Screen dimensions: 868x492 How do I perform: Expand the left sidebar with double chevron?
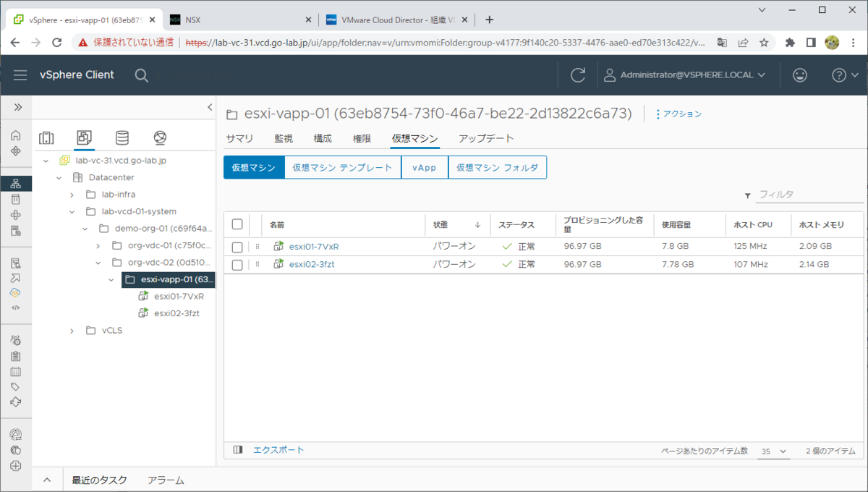(x=17, y=107)
